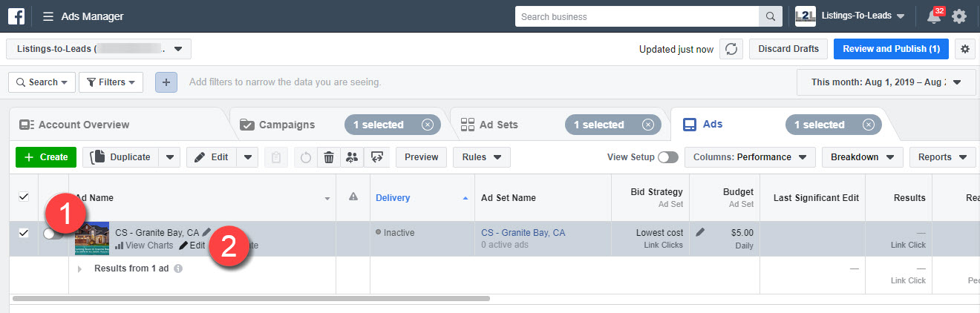Image resolution: width=980 pixels, height=313 pixels.
Task: Click the add filters text field area
Action: pyautogui.click(x=286, y=82)
